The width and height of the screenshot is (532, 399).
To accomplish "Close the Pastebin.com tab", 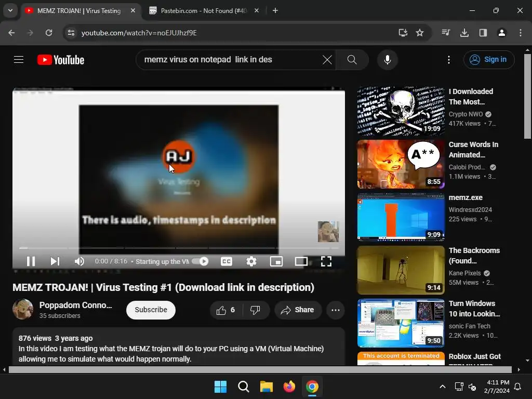I will point(257,10).
